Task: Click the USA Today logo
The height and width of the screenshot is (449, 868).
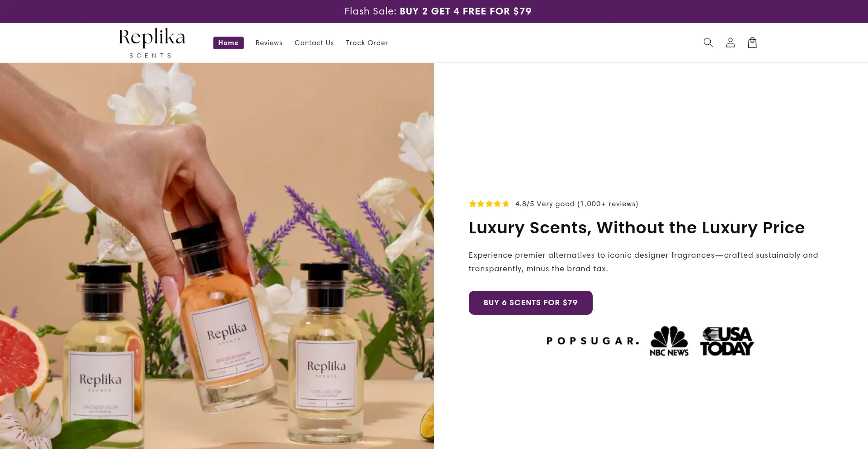Action: [x=727, y=341]
